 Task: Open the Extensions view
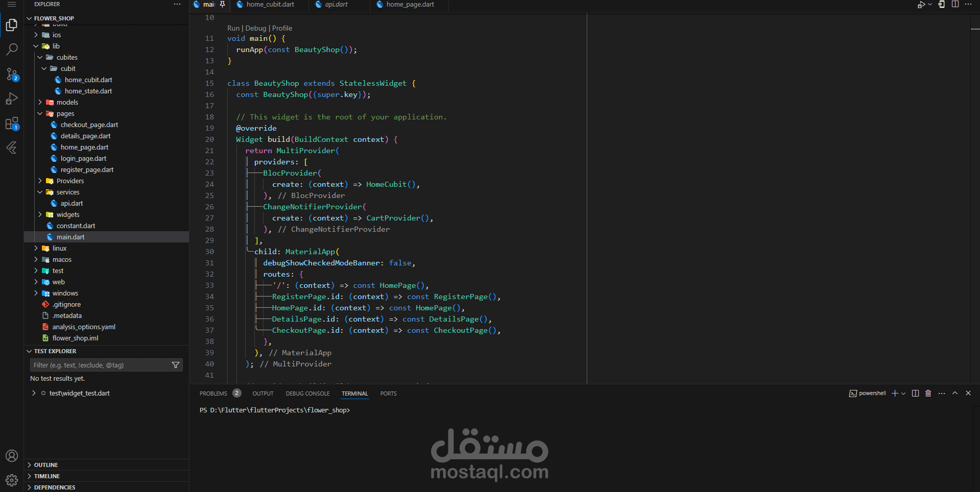pyautogui.click(x=12, y=124)
